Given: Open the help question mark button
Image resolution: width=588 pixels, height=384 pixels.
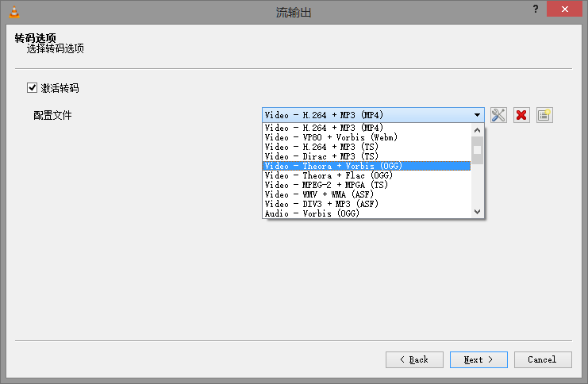Looking at the screenshot, I should point(536,9).
